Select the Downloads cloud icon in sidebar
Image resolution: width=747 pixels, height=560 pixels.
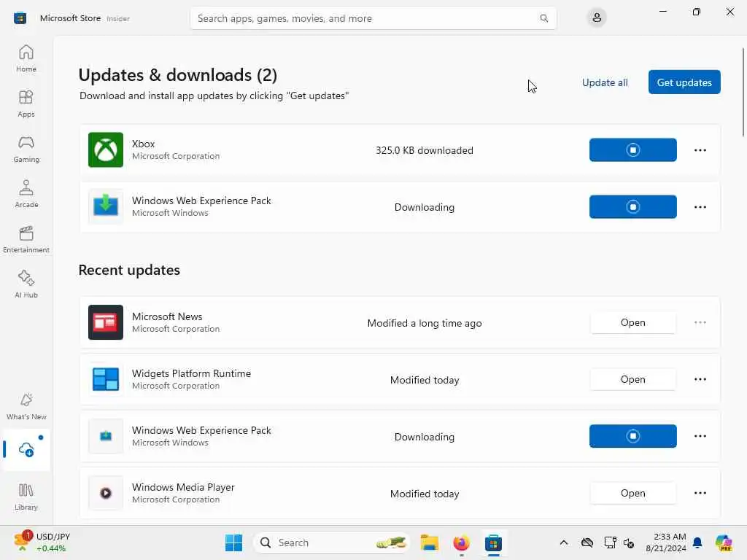pos(26,449)
